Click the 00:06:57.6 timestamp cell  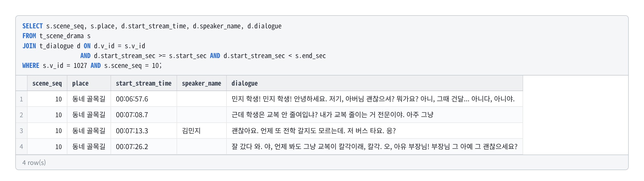144,99
